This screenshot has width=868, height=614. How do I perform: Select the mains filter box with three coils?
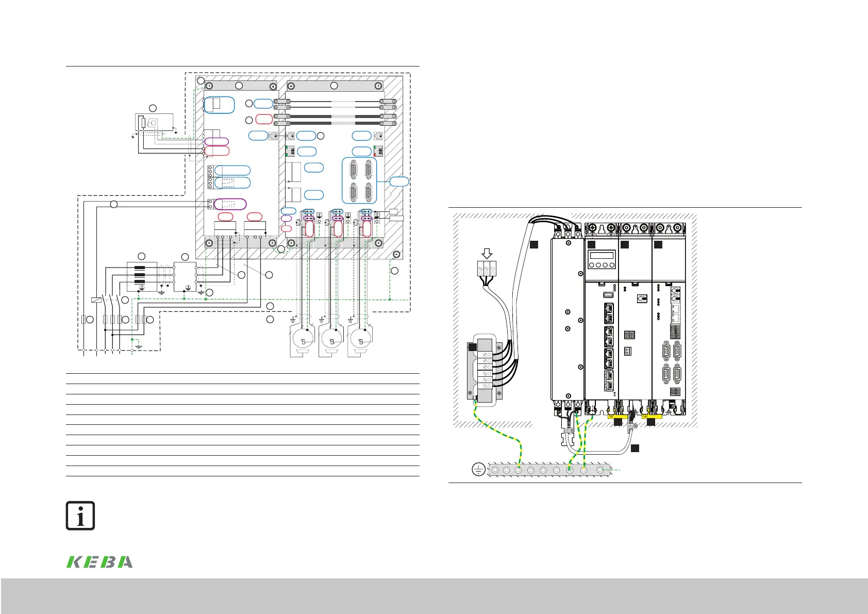[142, 276]
